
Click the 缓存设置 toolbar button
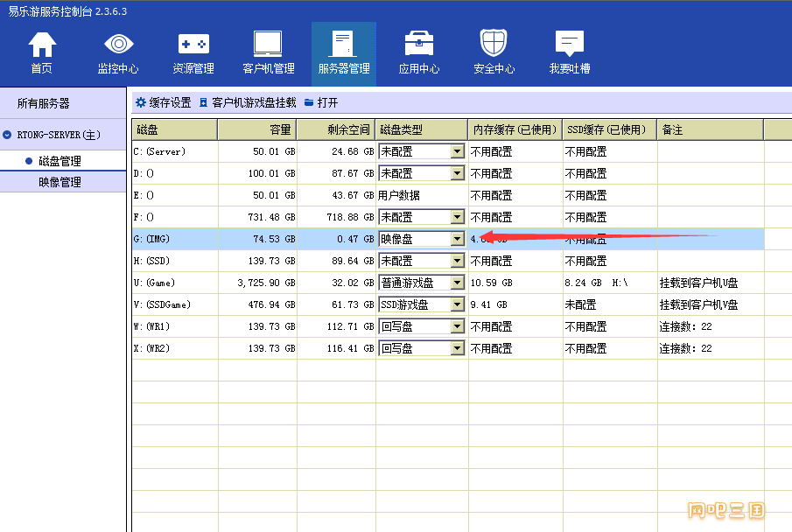pos(164,102)
